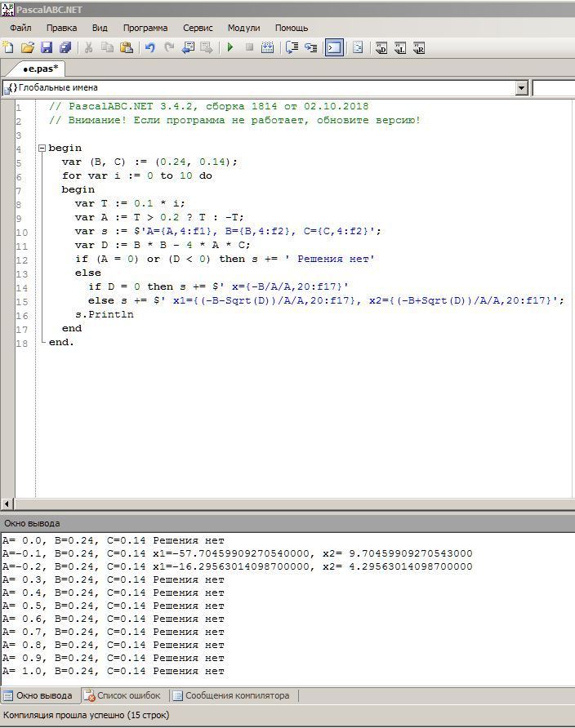Image resolution: width=575 pixels, height=728 pixels.
Task: Click comment 'Внимание! Если программа не работает'
Action: (x=234, y=120)
